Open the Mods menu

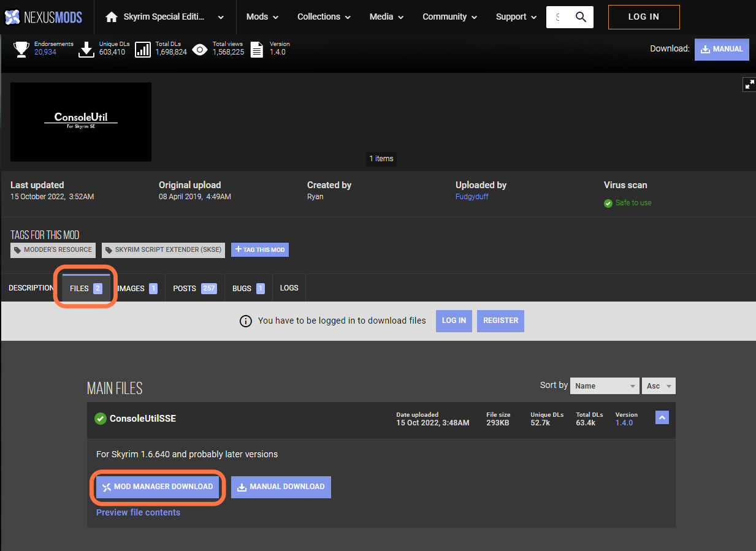point(262,17)
